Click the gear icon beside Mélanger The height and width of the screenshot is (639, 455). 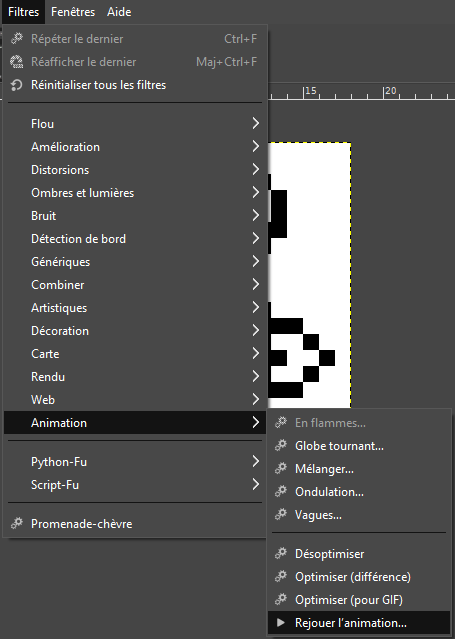pyautogui.click(x=281, y=469)
